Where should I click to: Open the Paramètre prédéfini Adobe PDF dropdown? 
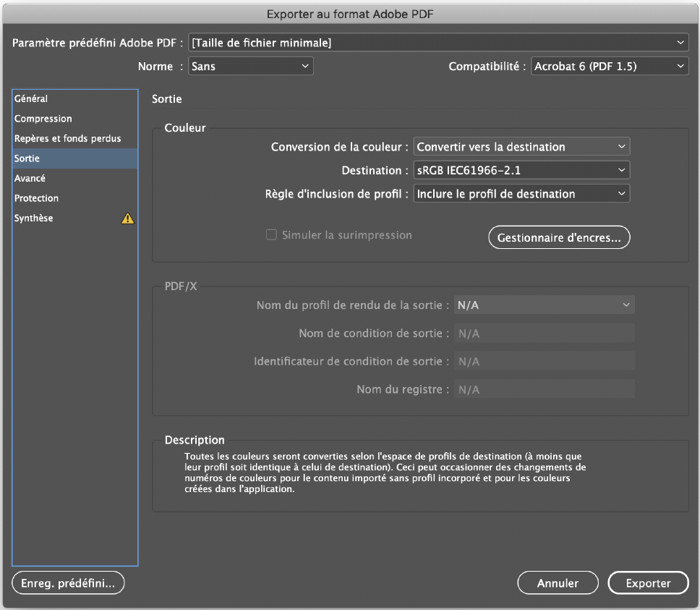pyautogui.click(x=438, y=43)
